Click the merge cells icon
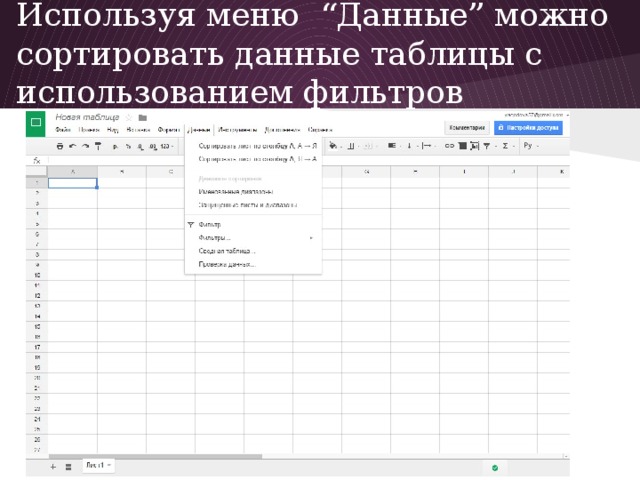This screenshot has height=480, width=640. click(x=369, y=146)
